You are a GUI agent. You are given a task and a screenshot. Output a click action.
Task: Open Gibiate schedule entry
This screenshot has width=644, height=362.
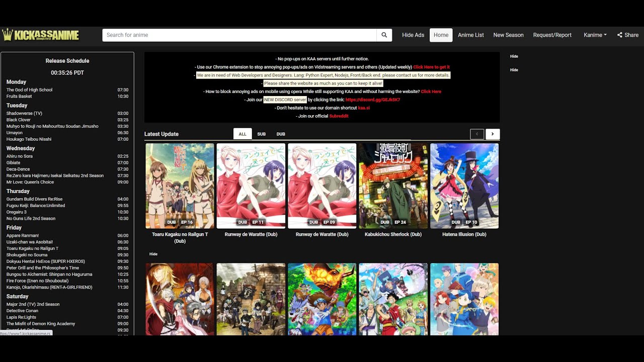point(13,163)
